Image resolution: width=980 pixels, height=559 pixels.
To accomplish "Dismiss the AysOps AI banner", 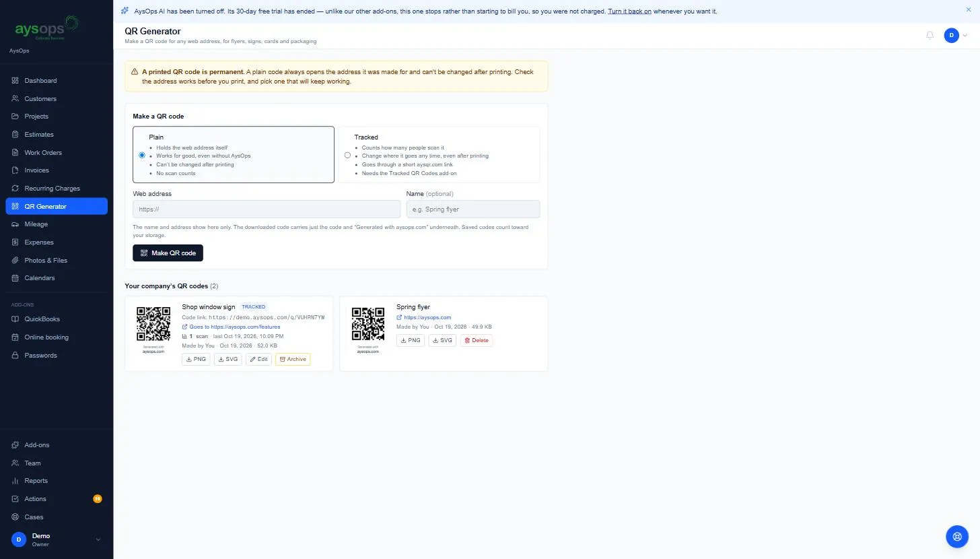I will 969,10.
